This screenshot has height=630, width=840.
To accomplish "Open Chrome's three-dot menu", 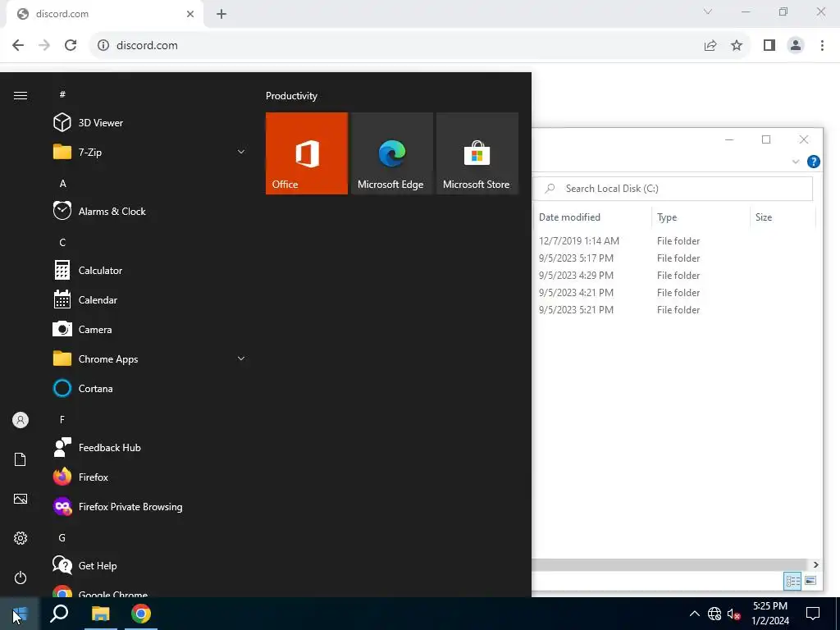I will [822, 45].
